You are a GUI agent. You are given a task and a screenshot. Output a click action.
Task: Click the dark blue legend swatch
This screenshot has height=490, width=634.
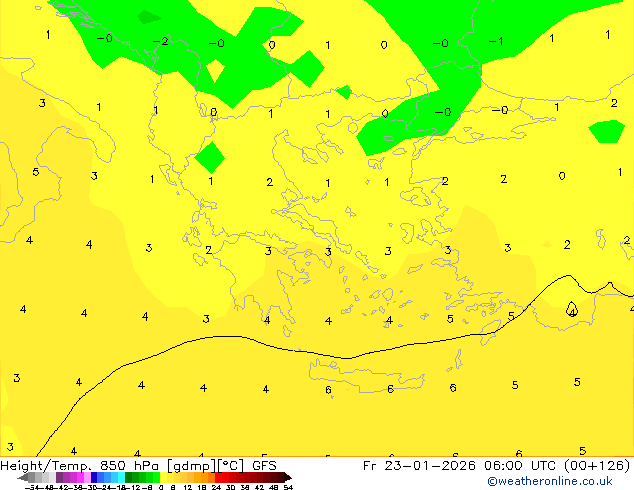pos(94,477)
